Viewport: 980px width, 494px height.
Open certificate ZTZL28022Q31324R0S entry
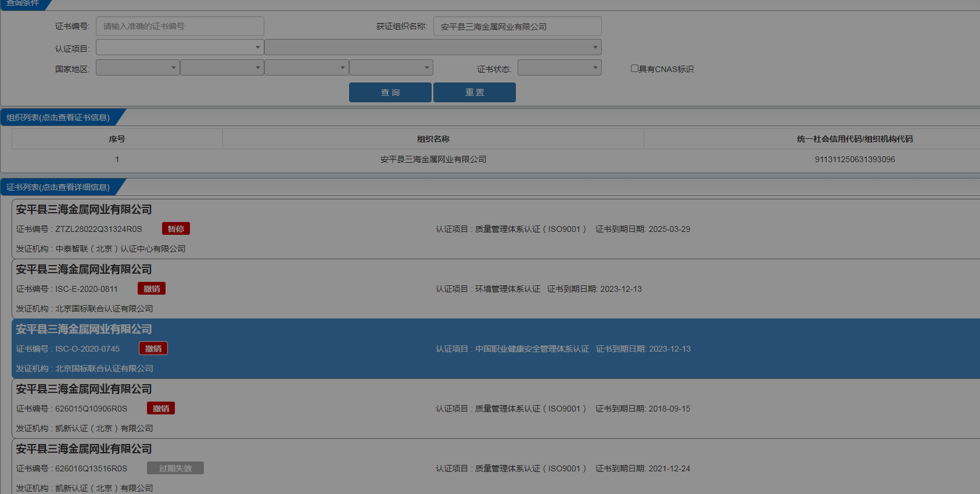[x=496, y=229]
